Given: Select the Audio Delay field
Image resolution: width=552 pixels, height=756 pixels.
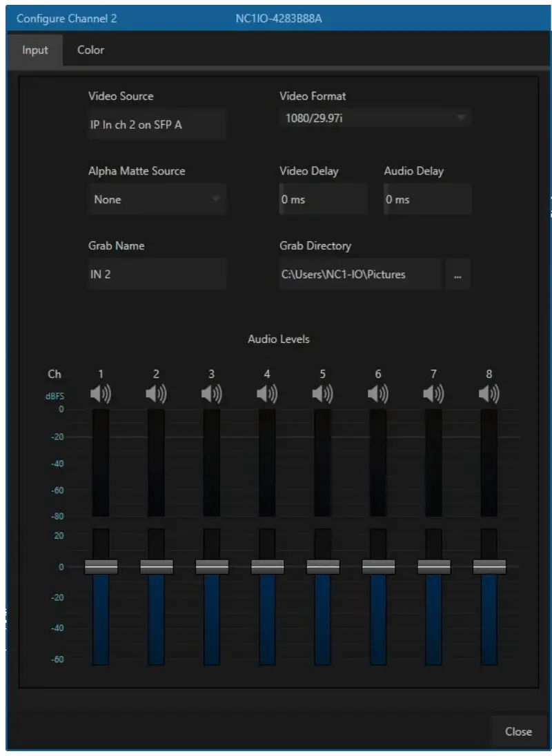Looking at the screenshot, I should coord(427,199).
